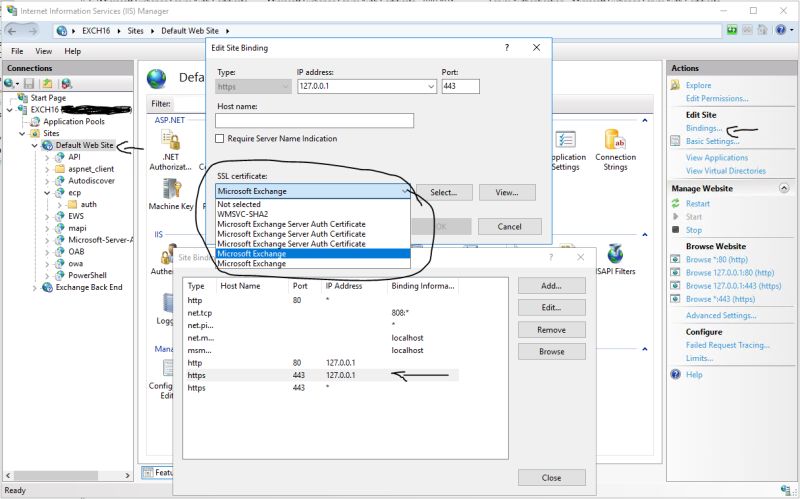Click View Virtual Directories link
This screenshot has width=800, height=499.
click(726, 171)
